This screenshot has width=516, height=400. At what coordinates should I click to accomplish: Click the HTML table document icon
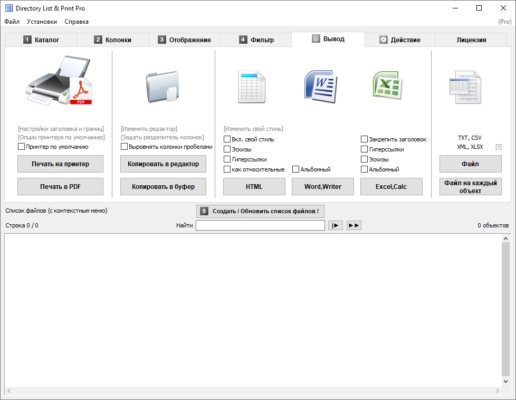[252, 87]
